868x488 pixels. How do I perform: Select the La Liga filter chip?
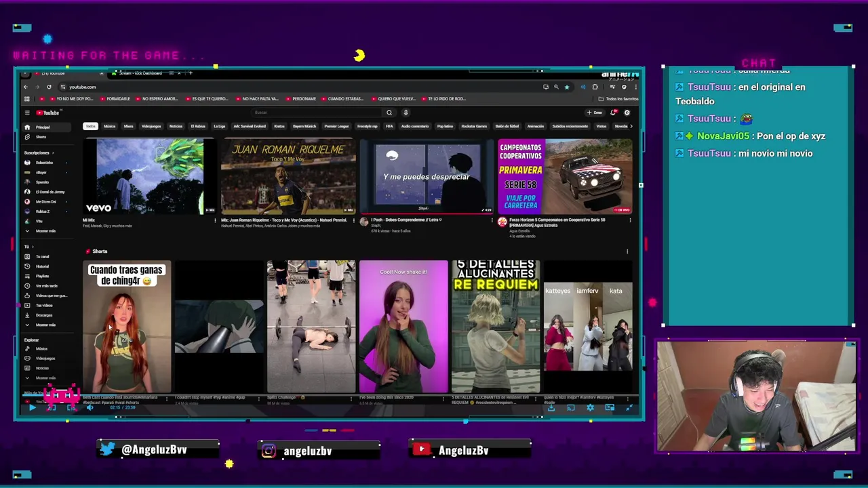(219, 126)
